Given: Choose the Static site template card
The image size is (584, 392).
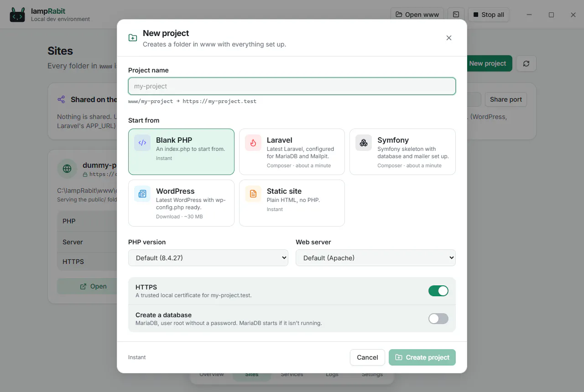Looking at the screenshot, I should (292, 203).
